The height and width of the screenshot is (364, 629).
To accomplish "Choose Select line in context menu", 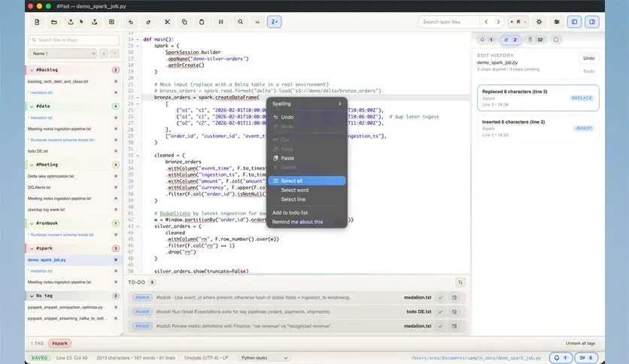I will click(307, 199).
